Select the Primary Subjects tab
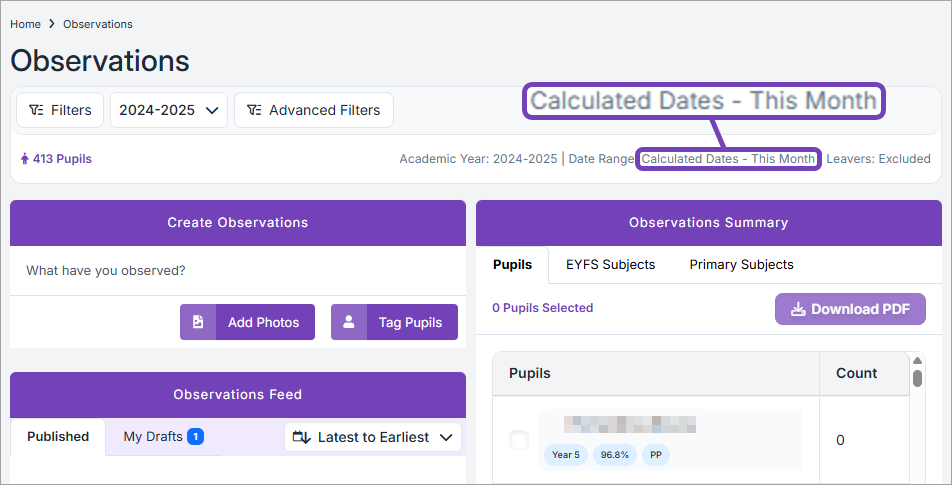Screen dimensions: 952x485 pyautogui.click(x=741, y=265)
